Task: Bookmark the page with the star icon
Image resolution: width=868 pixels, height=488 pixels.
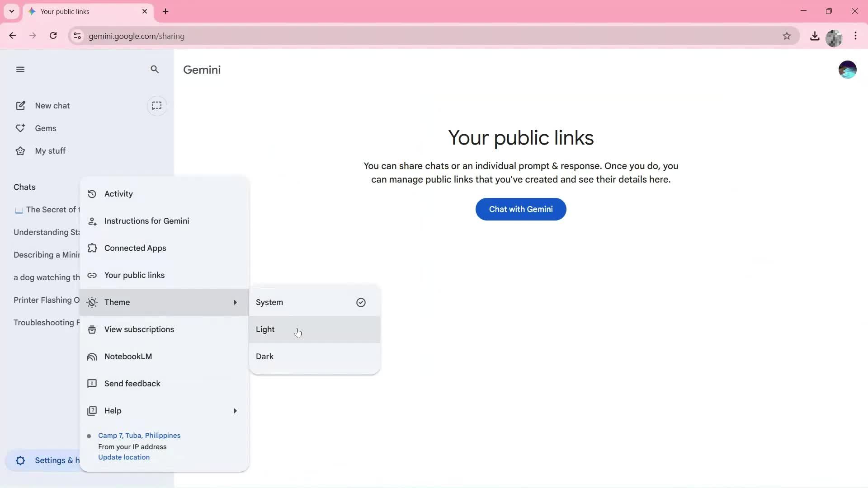Action: (x=787, y=36)
